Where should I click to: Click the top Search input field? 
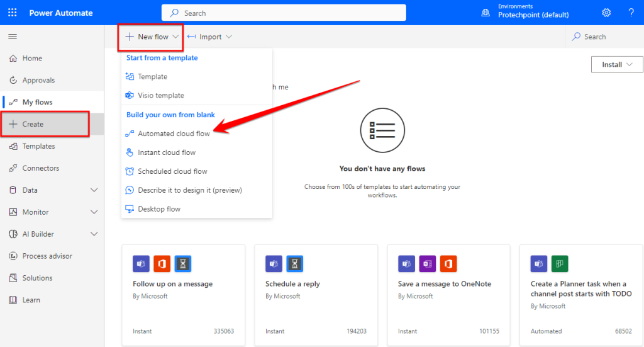284,13
